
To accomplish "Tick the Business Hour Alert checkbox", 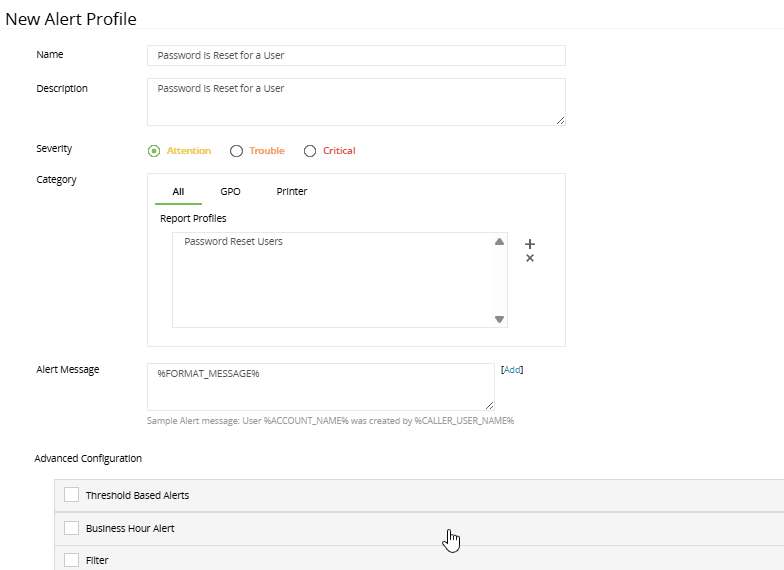I will [x=71, y=528].
